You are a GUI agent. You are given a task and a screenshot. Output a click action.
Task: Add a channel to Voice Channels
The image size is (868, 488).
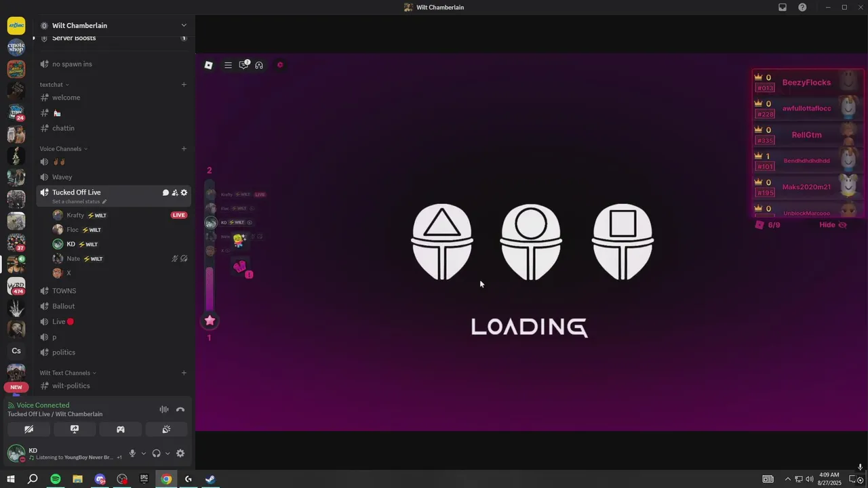pyautogui.click(x=184, y=148)
